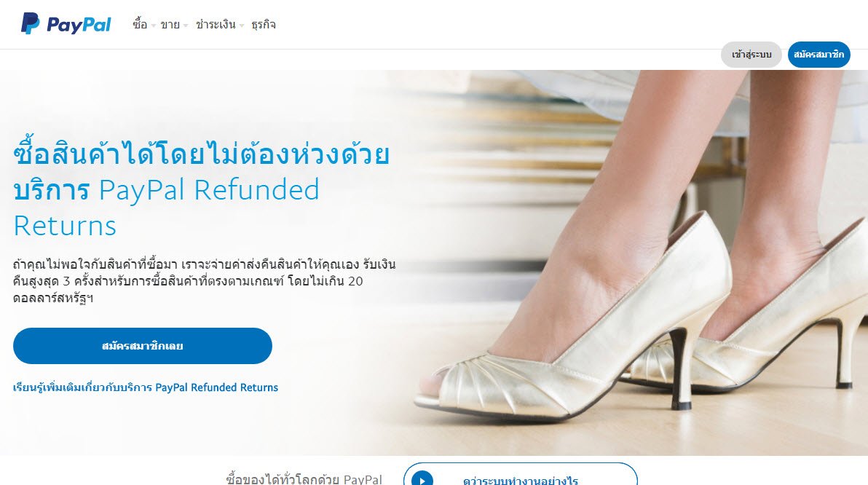Click the top-right blue สมัครสมาชิก button

click(x=818, y=55)
